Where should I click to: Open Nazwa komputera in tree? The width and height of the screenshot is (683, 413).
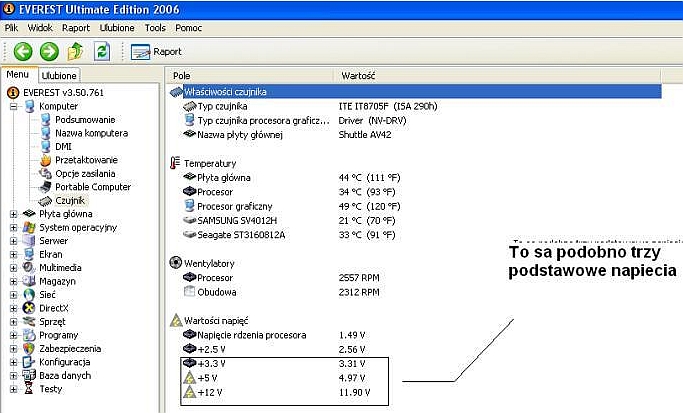click(x=91, y=133)
